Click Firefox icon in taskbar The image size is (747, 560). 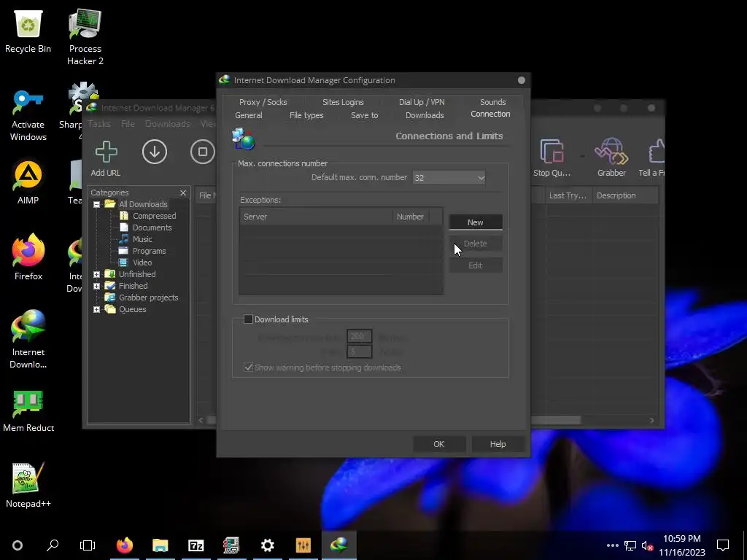click(x=125, y=545)
